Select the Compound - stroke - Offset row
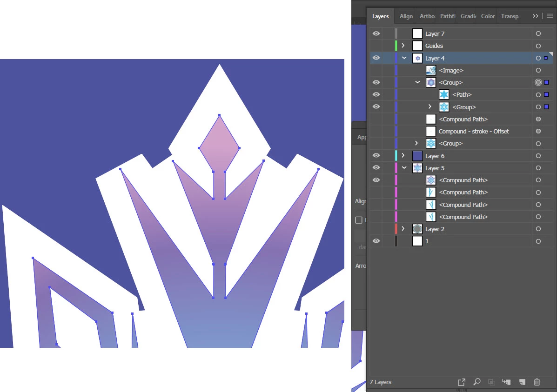 474,132
